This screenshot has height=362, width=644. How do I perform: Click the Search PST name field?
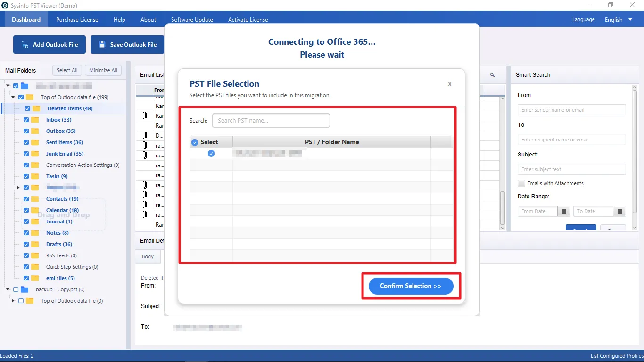point(271,120)
